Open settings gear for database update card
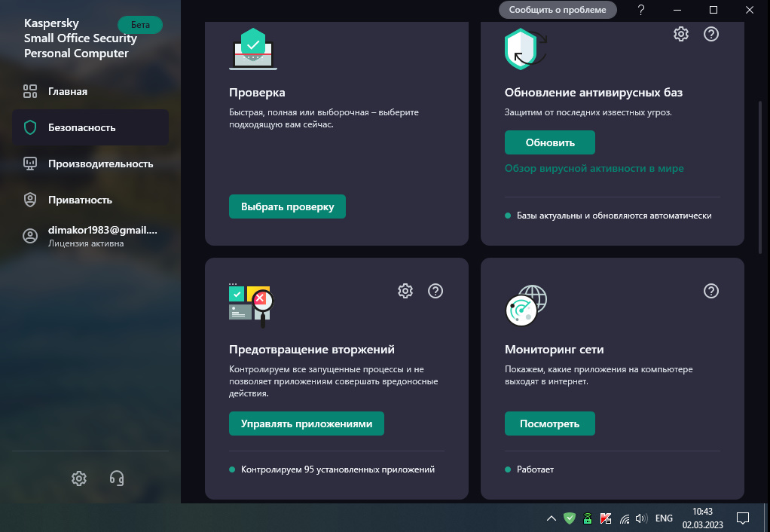 pos(680,34)
